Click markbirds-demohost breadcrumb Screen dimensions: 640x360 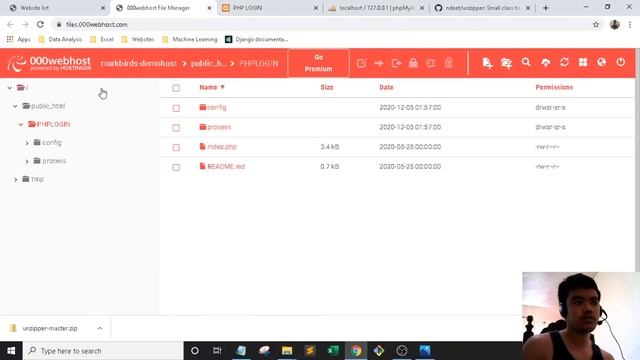click(139, 63)
